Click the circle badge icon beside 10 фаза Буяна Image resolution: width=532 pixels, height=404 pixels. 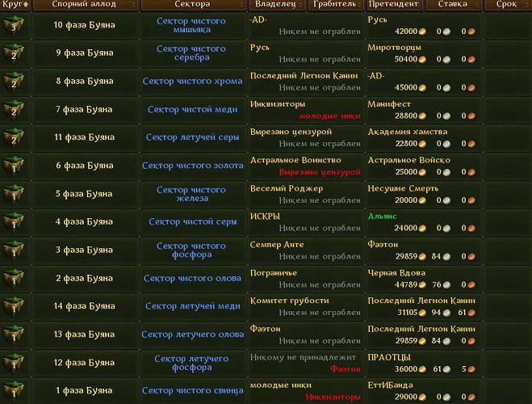tap(15, 25)
